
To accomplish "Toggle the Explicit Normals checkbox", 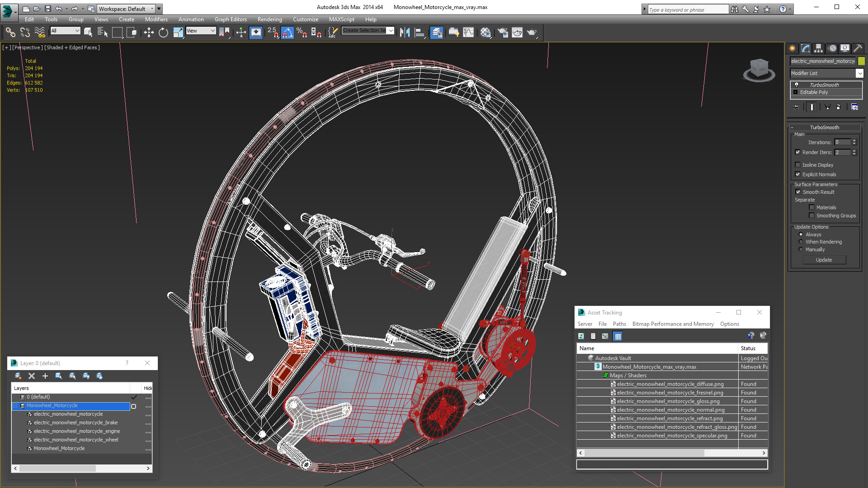I will pos(798,174).
